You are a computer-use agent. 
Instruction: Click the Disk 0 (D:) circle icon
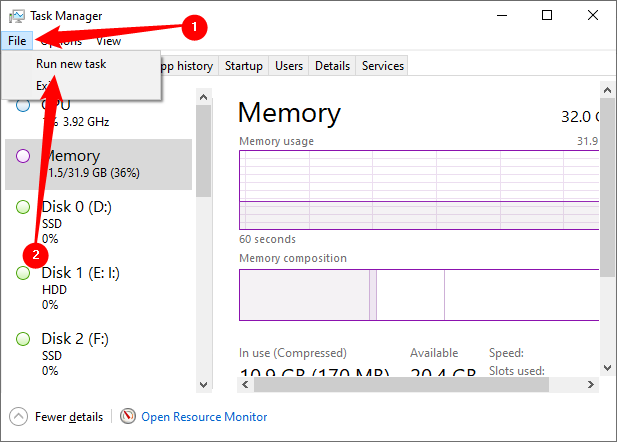click(x=23, y=207)
